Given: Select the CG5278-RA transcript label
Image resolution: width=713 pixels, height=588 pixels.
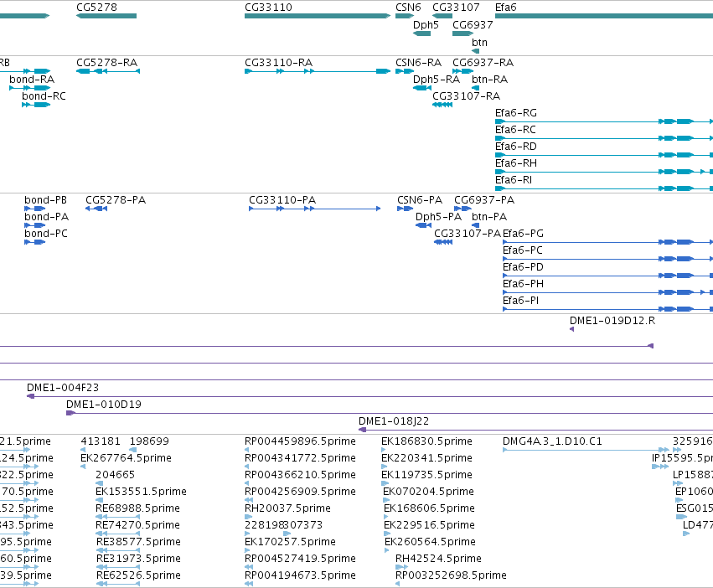Looking at the screenshot, I should point(107,62).
